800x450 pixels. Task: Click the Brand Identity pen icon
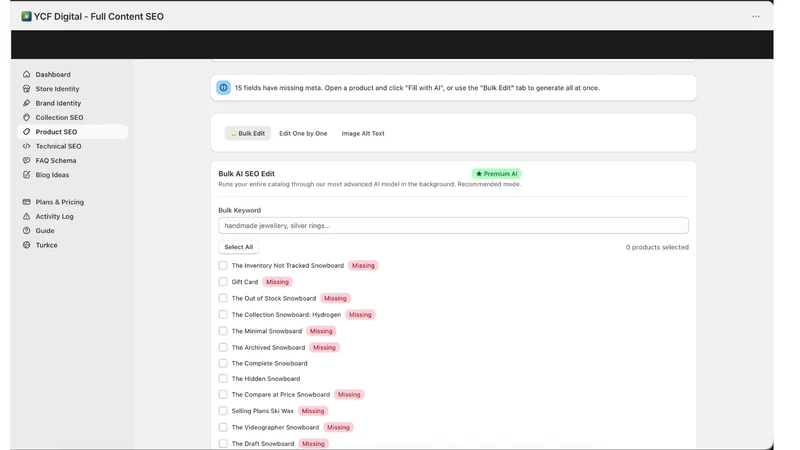click(x=27, y=103)
